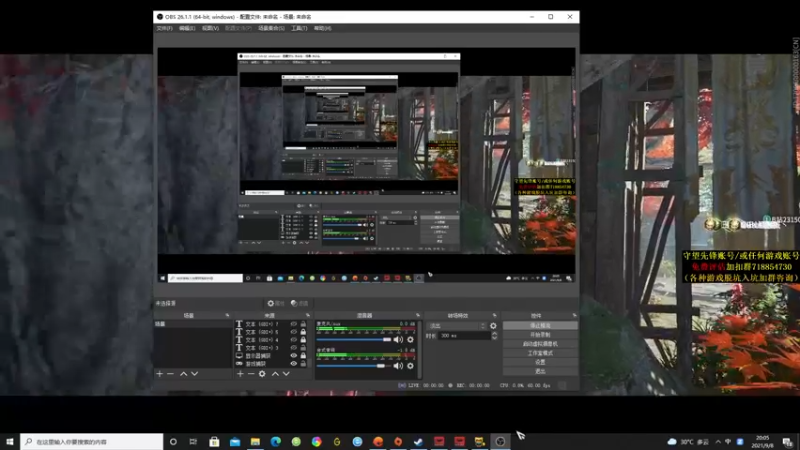Mute the 麦克风/Aux speaker icon
The height and width of the screenshot is (450, 800).
tap(398, 339)
